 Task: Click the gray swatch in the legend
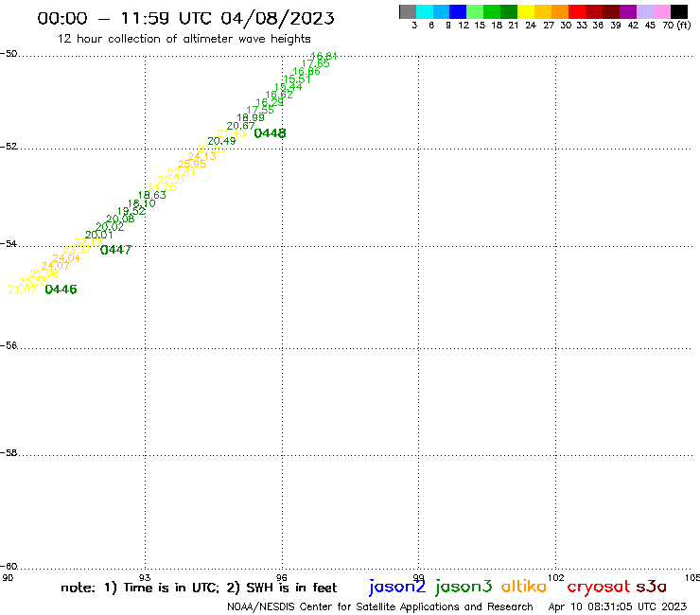408,12
